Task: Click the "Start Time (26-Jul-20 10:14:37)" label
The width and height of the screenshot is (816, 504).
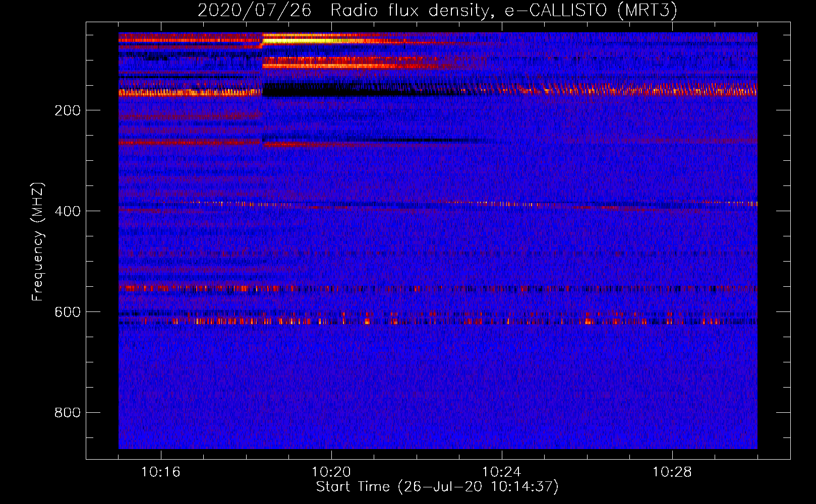Action: [x=437, y=487]
